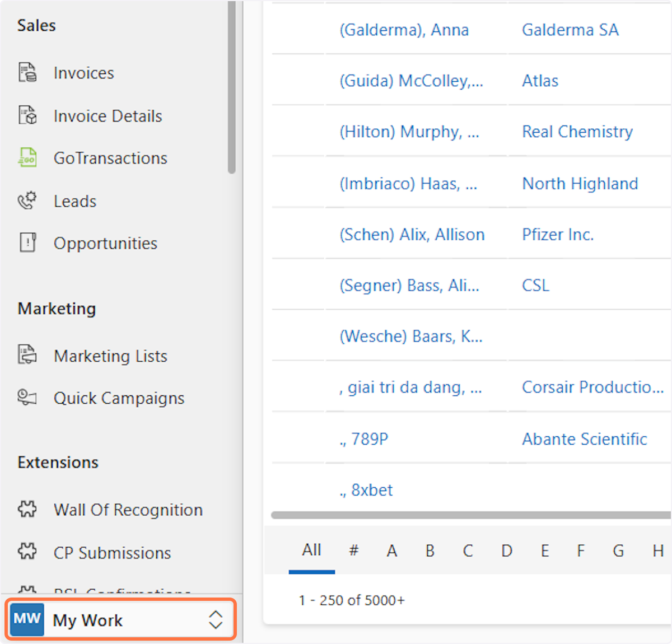The image size is (672, 644).
Task: Click the Leads phone icon
Action: click(27, 200)
